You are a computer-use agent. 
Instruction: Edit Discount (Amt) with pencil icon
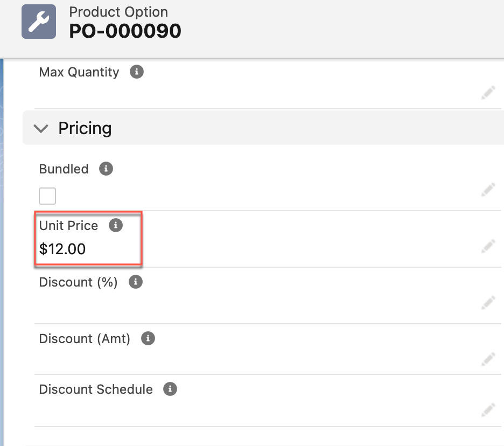click(488, 358)
